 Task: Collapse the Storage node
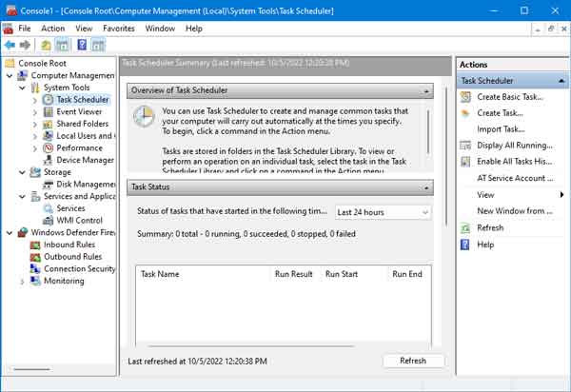(x=23, y=172)
